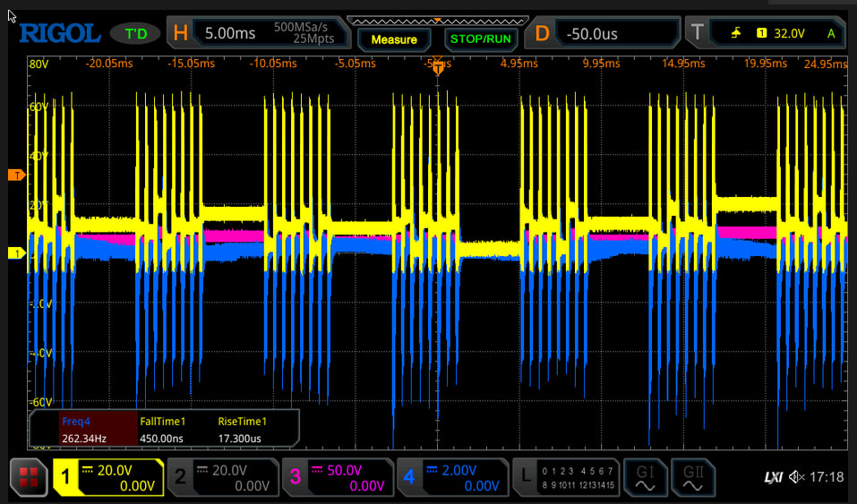Click channel 3 offset 0.00V value
The height and width of the screenshot is (504, 857).
pos(367,485)
